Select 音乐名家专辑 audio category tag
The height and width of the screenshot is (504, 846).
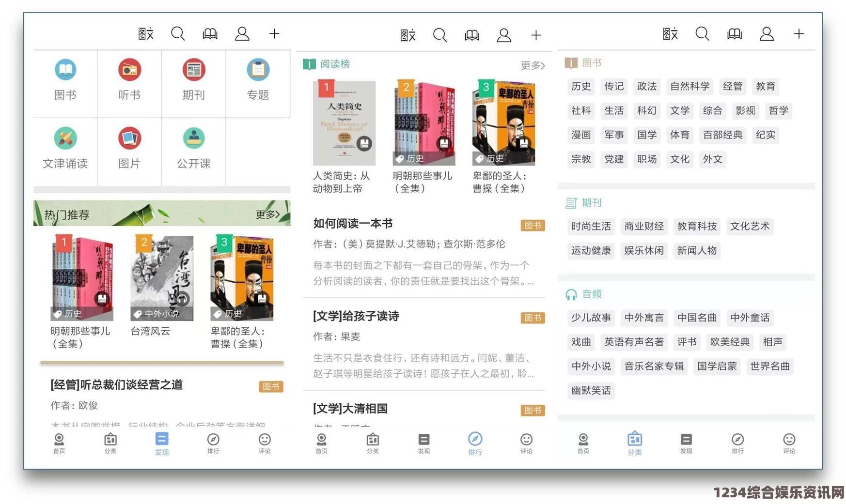click(x=654, y=366)
